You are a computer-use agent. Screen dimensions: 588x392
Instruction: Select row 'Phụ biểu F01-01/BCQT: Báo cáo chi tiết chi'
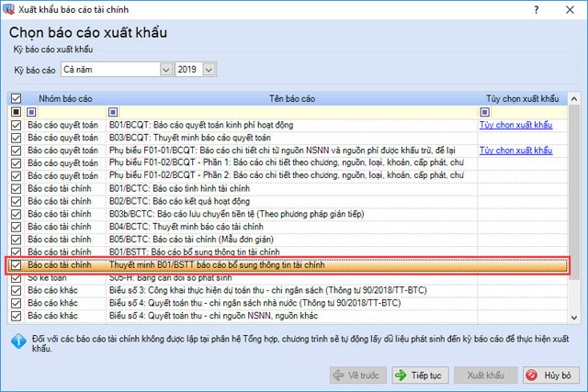(288, 151)
